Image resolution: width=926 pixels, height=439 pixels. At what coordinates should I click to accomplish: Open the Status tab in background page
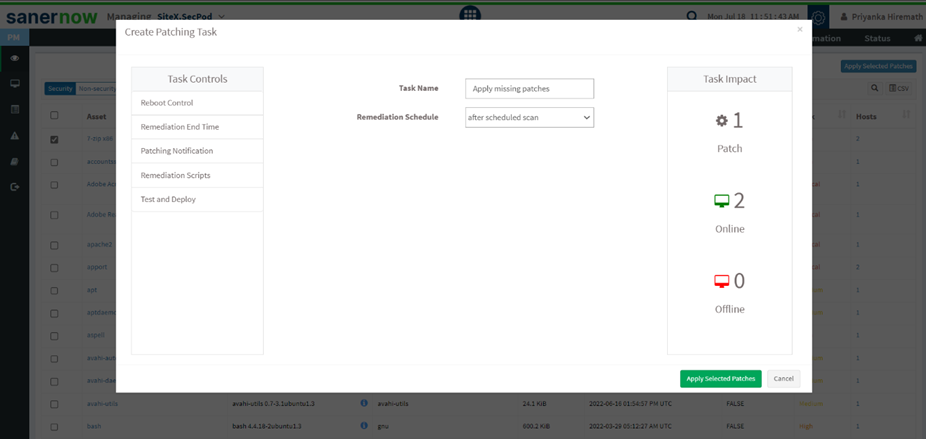click(877, 38)
